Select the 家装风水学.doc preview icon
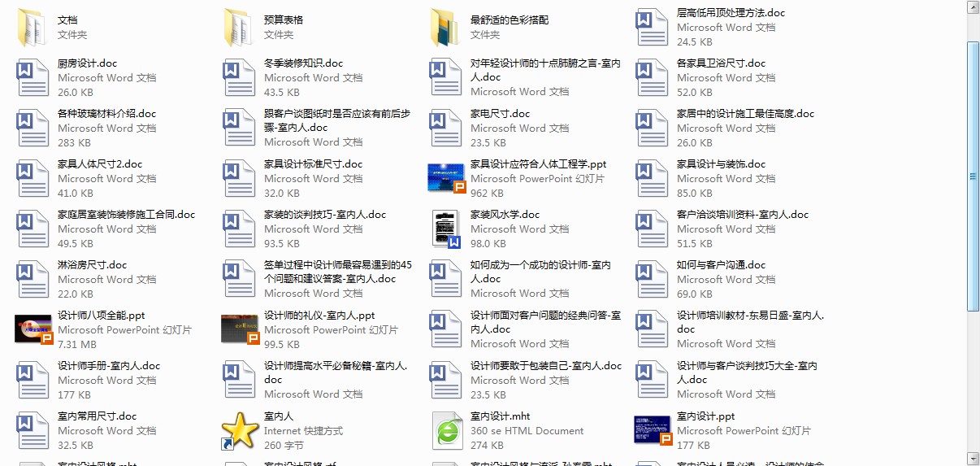 coord(446,229)
